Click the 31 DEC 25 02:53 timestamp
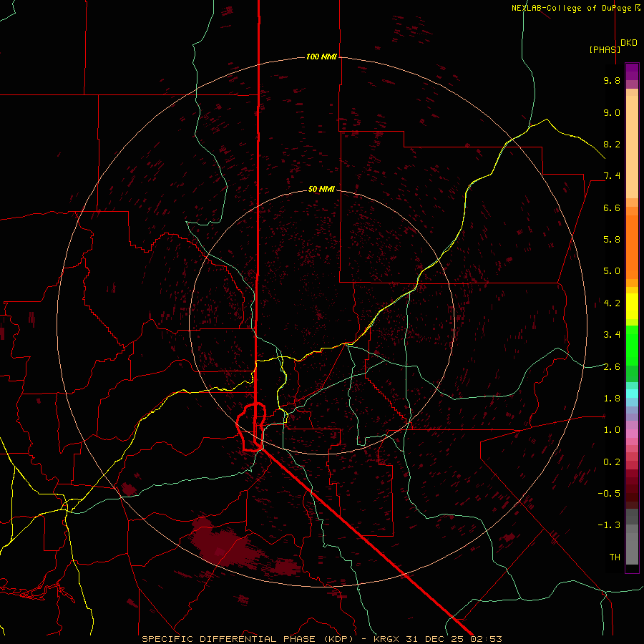This screenshot has height=644, width=644. coord(454,639)
